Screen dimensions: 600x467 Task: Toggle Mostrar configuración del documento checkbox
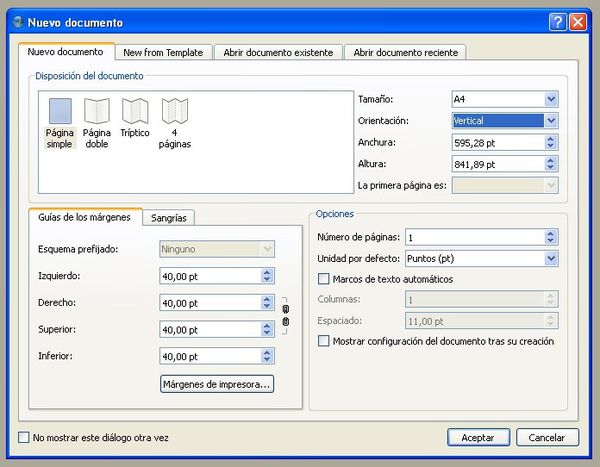[x=323, y=341]
